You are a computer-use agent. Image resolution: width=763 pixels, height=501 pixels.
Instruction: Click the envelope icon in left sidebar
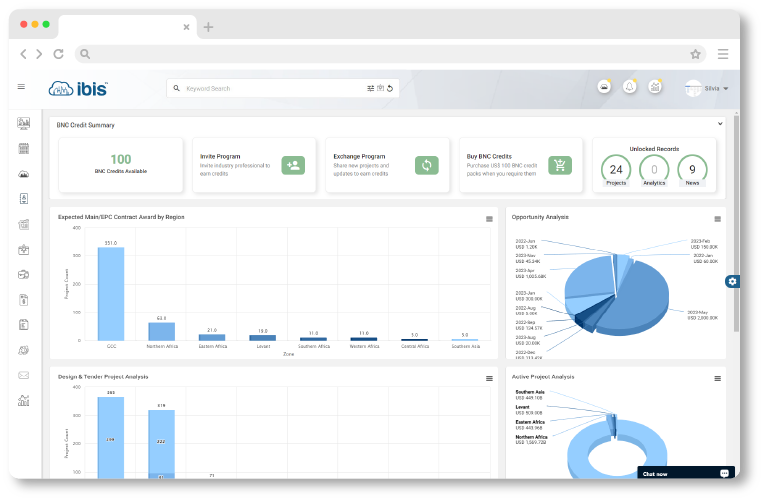(23, 376)
